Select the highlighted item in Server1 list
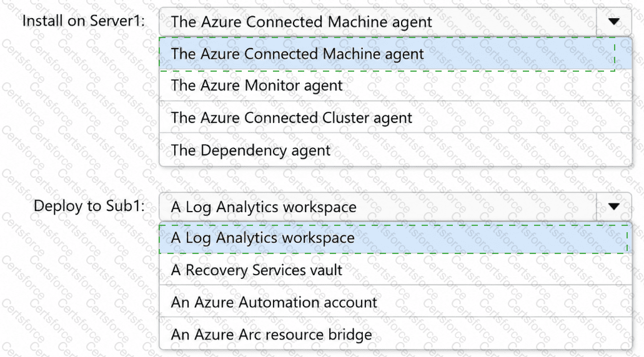 (395, 54)
